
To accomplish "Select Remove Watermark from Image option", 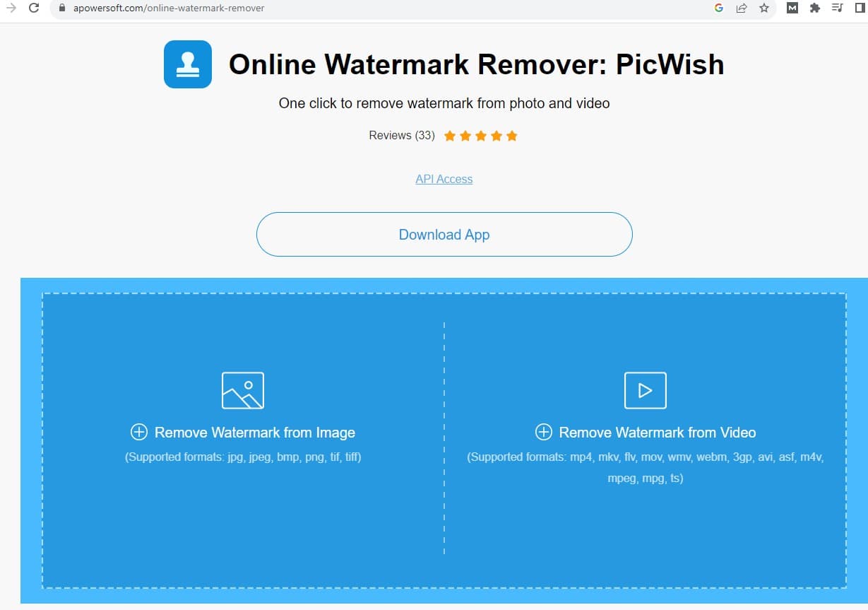I will [x=243, y=433].
